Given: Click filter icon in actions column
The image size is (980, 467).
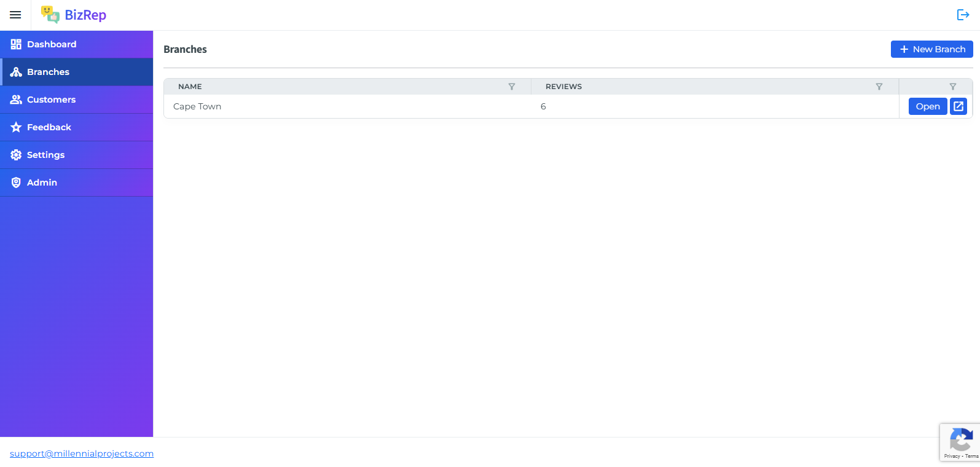Looking at the screenshot, I should pos(952,87).
